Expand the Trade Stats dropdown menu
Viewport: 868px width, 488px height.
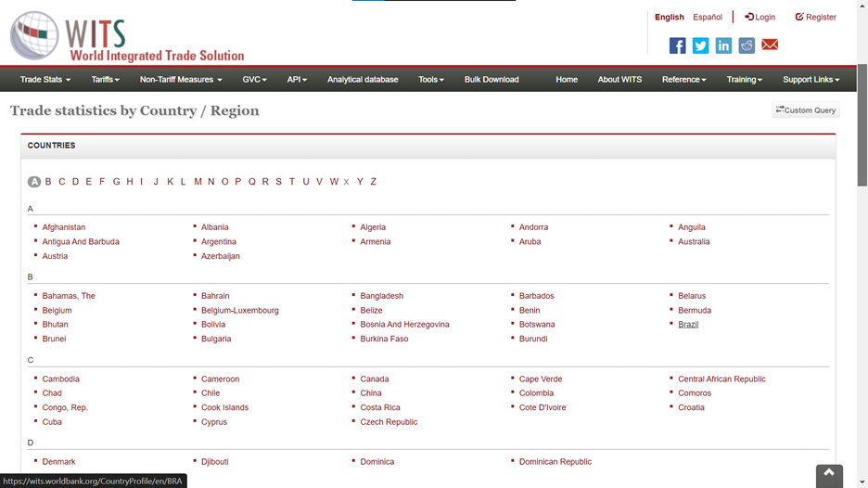click(x=45, y=80)
